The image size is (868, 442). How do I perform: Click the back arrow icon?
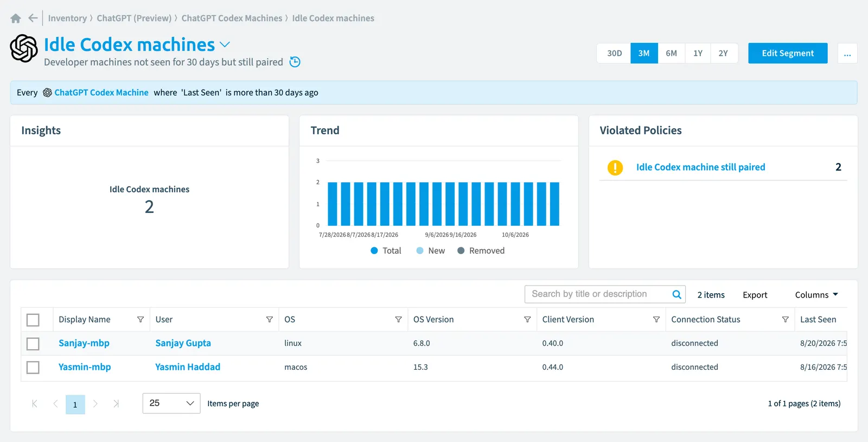click(x=33, y=18)
